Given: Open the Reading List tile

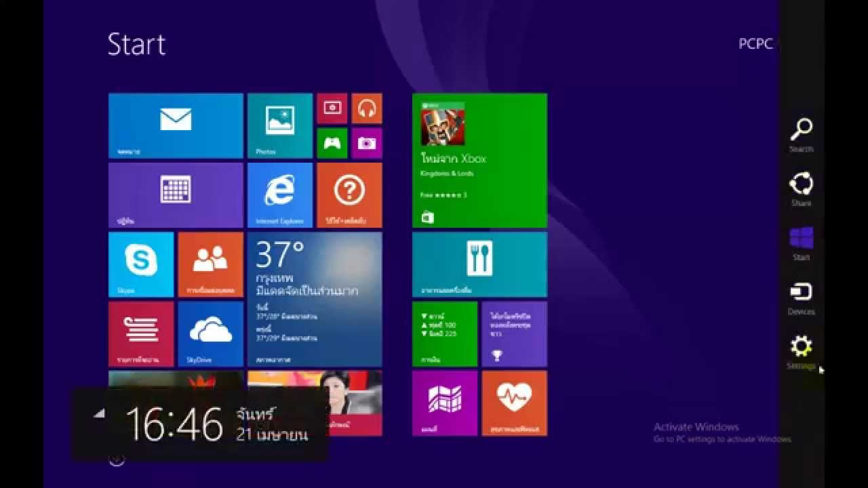Looking at the screenshot, I should pos(141,334).
